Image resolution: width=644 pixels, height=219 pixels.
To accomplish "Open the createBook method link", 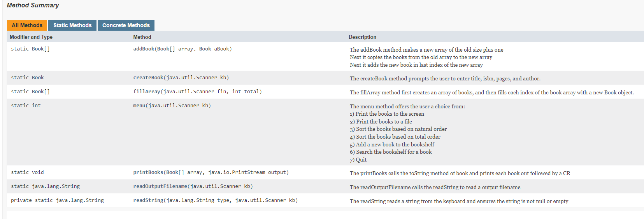I will pyautogui.click(x=148, y=78).
